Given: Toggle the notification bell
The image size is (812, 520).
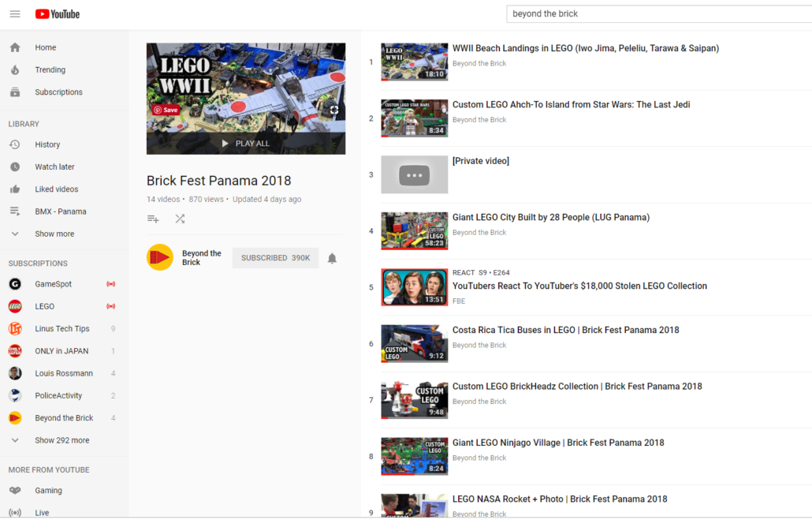Looking at the screenshot, I should coord(332,258).
